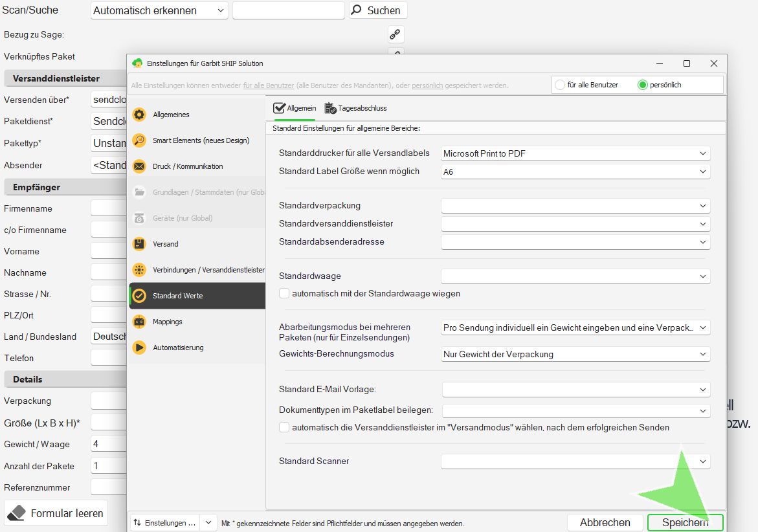Viewport: 758px width, 532px height.
Task: Click the link icon beside Bezug zu Sage
Action: pos(396,34)
